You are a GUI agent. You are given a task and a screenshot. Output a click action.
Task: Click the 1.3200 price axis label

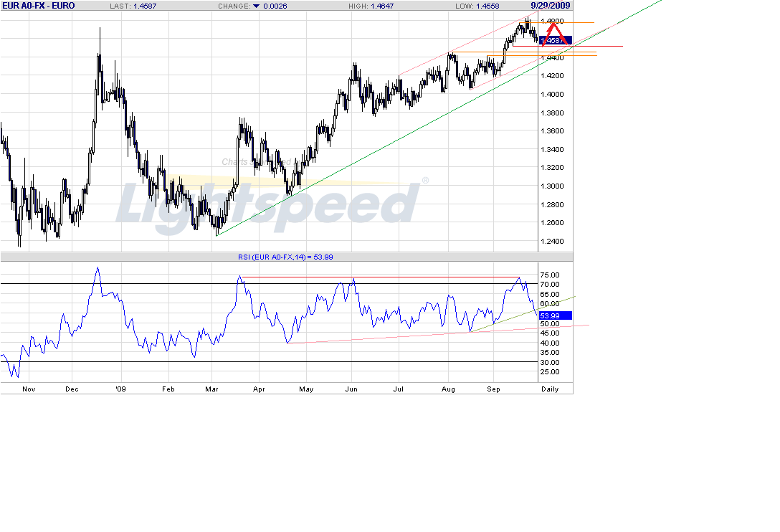552,167
